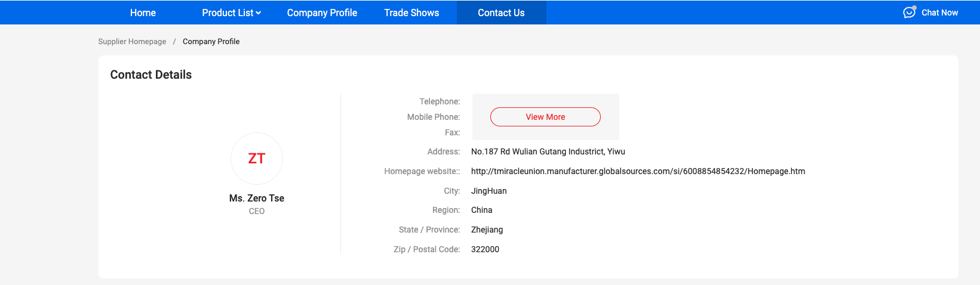Click the Contact Details heading
Screen dimensions: 980x285
pyautogui.click(x=151, y=75)
